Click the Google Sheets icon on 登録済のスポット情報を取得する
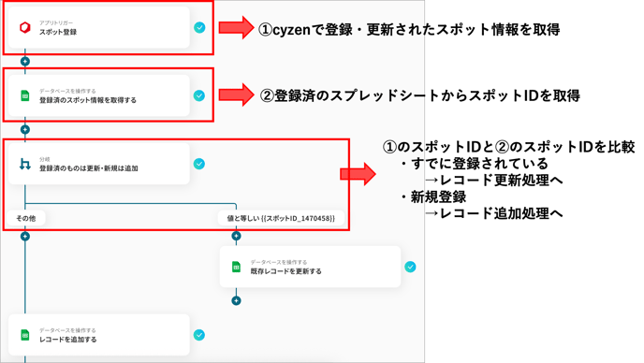The height and width of the screenshot is (363, 644). pos(25,95)
